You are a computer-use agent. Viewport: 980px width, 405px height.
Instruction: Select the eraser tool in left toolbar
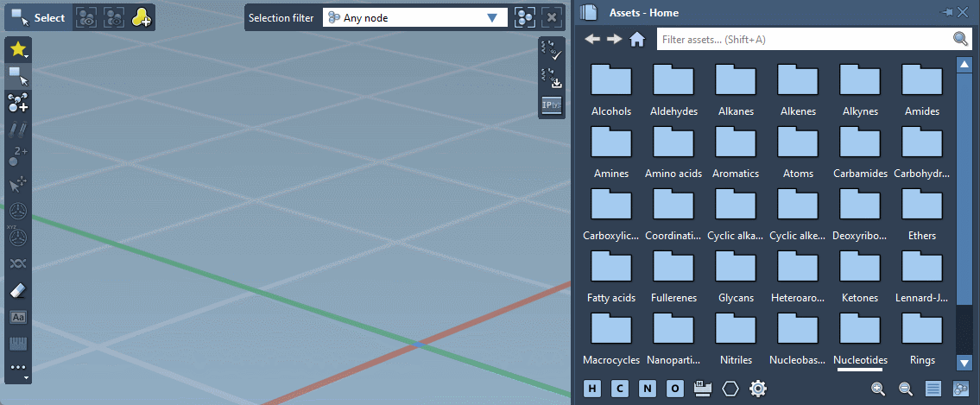(x=18, y=291)
